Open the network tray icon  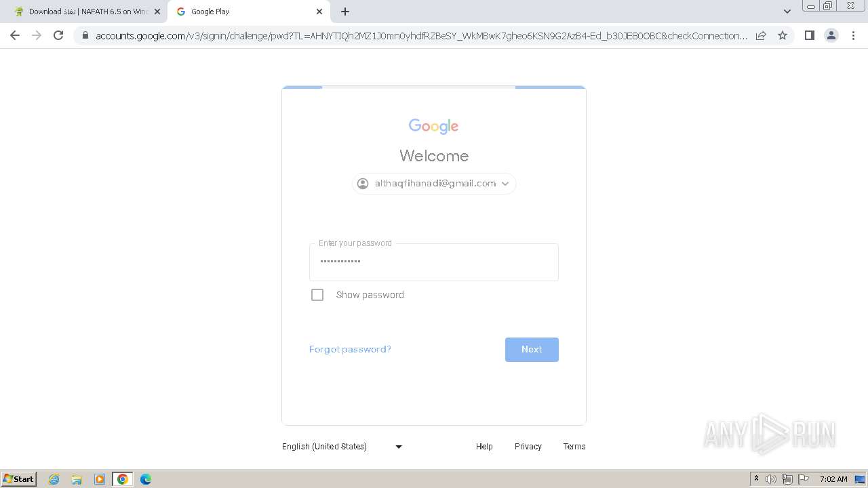[787, 479]
